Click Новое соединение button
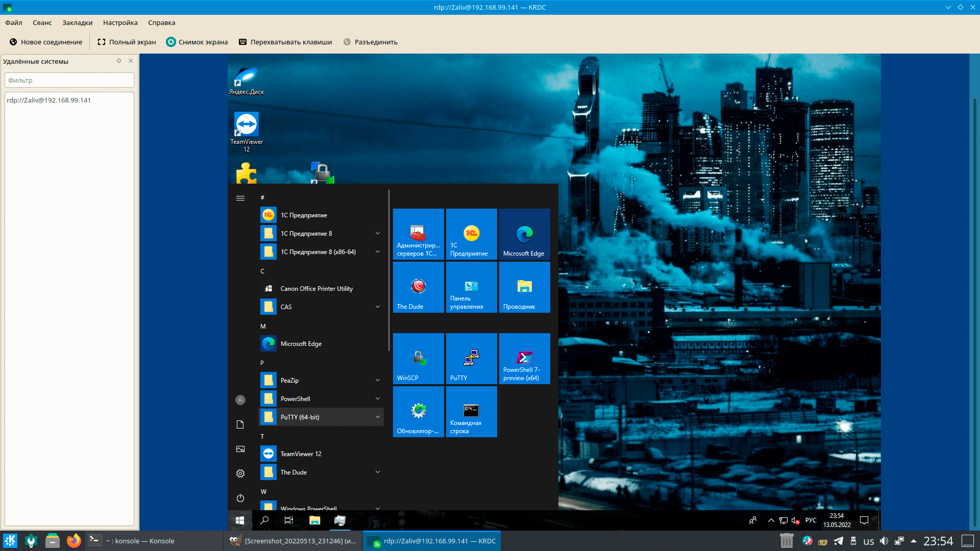 click(x=46, y=42)
